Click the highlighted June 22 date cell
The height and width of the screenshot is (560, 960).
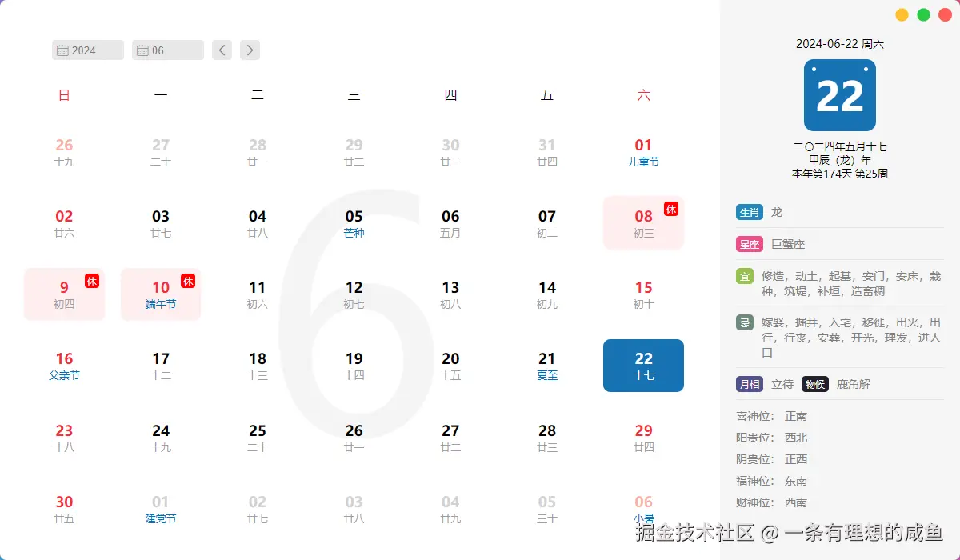(643, 366)
